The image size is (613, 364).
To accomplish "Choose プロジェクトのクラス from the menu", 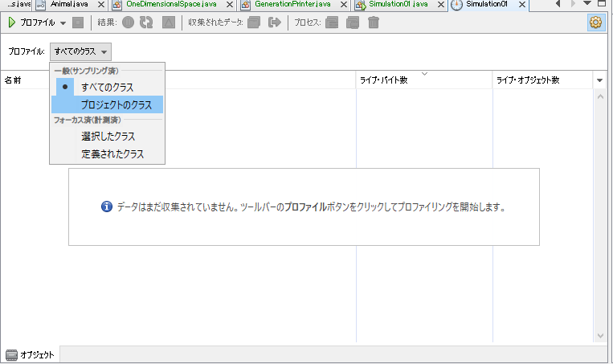I will tap(107, 104).
